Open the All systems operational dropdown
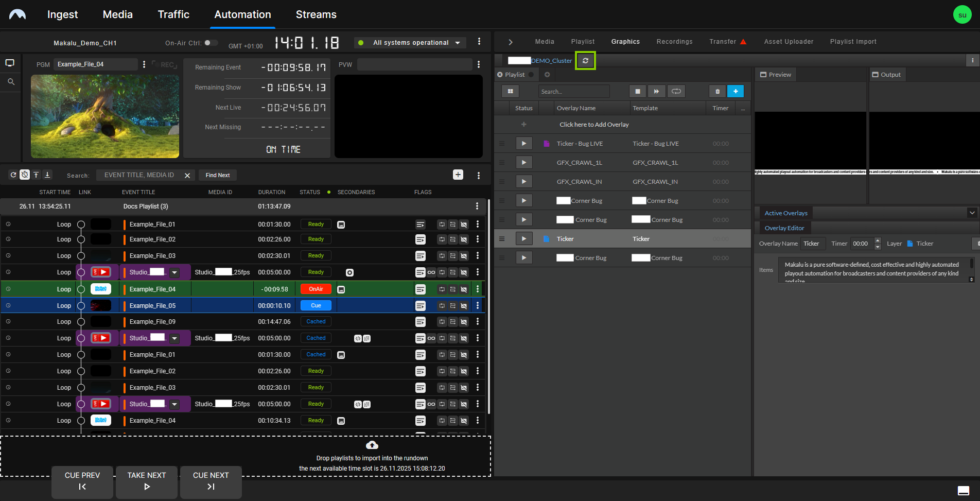Image resolution: width=980 pixels, height=501 pixels. click(458, 43)
